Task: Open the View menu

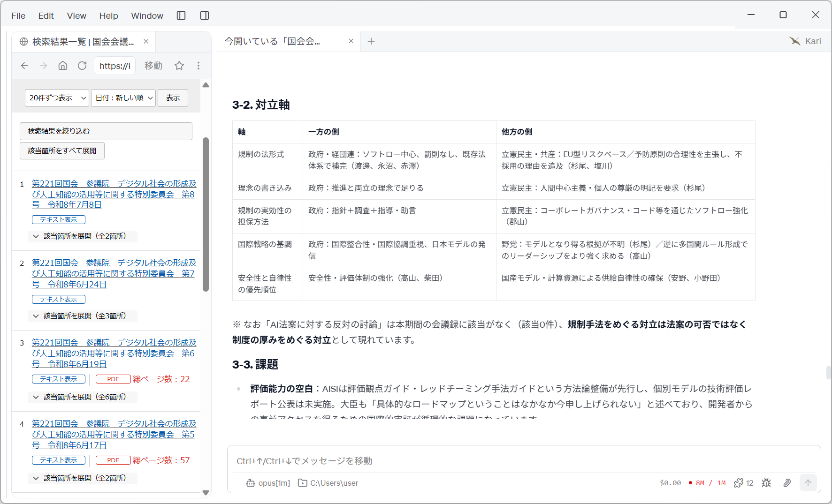Action: point(76,15)
